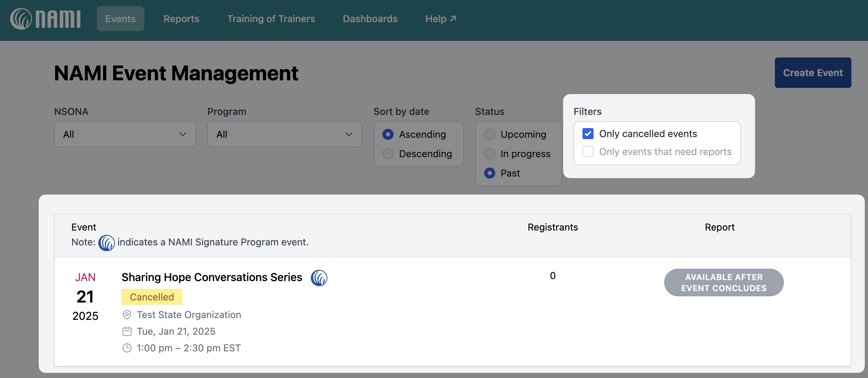868x378 pixels.
Task: Click the Event column header
Action: [83, 227]
